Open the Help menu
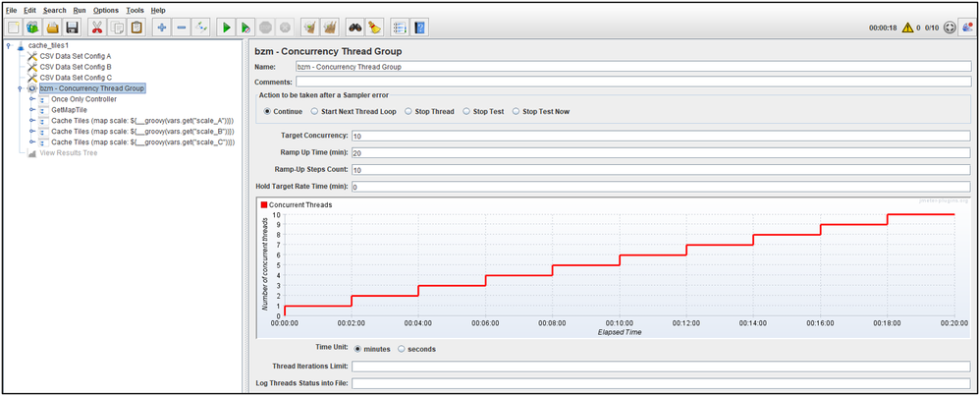This screenshot has height=396, width=980. coord(158,11)
